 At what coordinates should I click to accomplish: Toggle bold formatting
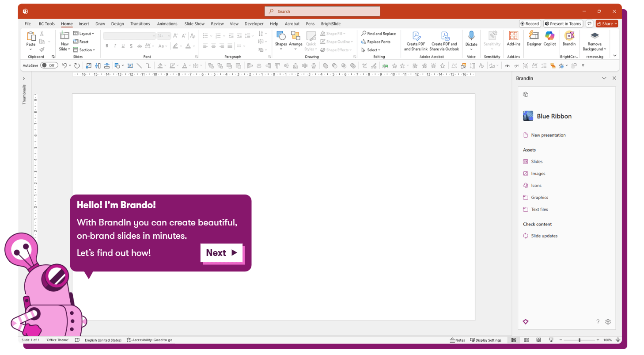point(106,46)
